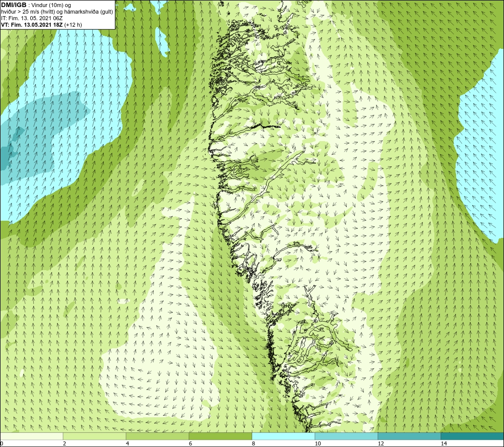Click the 'DMI/IGB : Vindur (10m) og' title line
This screenshot has height=447, width=504.
pos(36,5)
